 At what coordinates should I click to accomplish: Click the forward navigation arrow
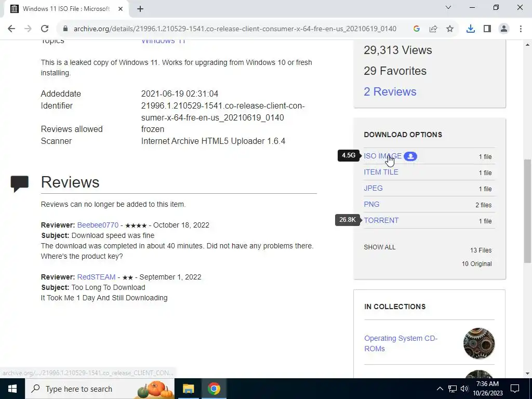coord(28,29)
